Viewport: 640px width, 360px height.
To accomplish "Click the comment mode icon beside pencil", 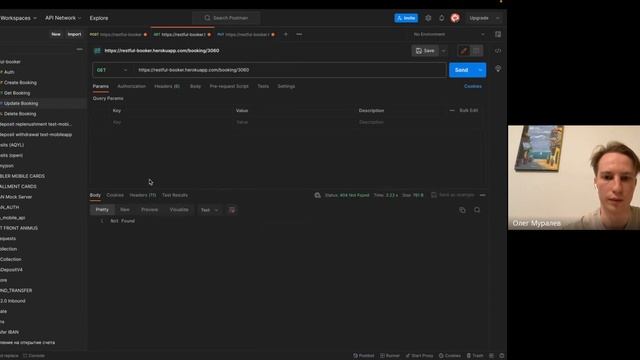I will click(x=476, y=51).
